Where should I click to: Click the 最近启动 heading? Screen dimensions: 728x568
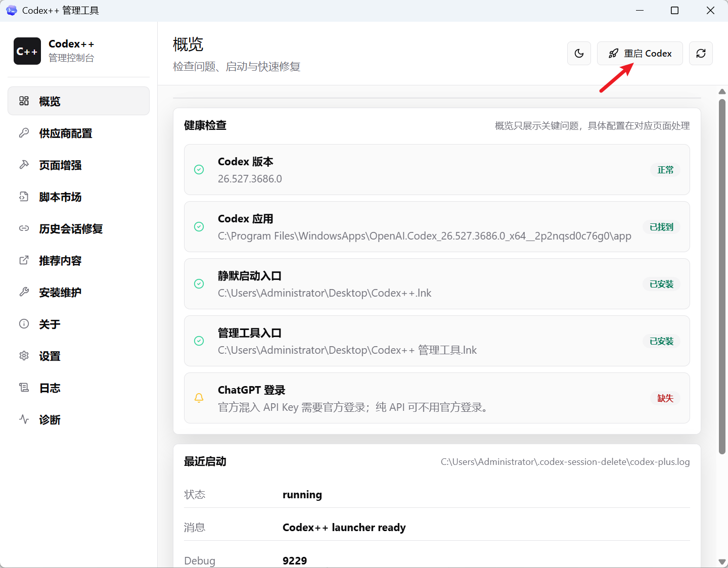pos(205,461)
